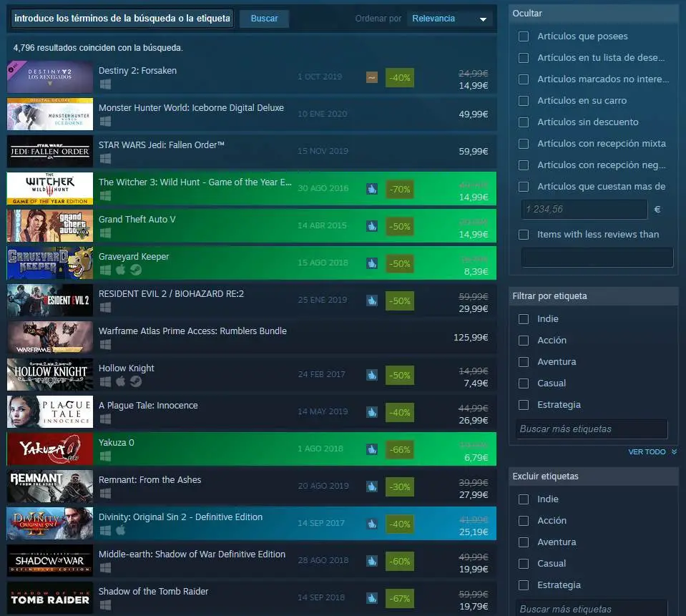
Task: Check Acción under Filtrar por etiqueta
Action: pos(523,341)
